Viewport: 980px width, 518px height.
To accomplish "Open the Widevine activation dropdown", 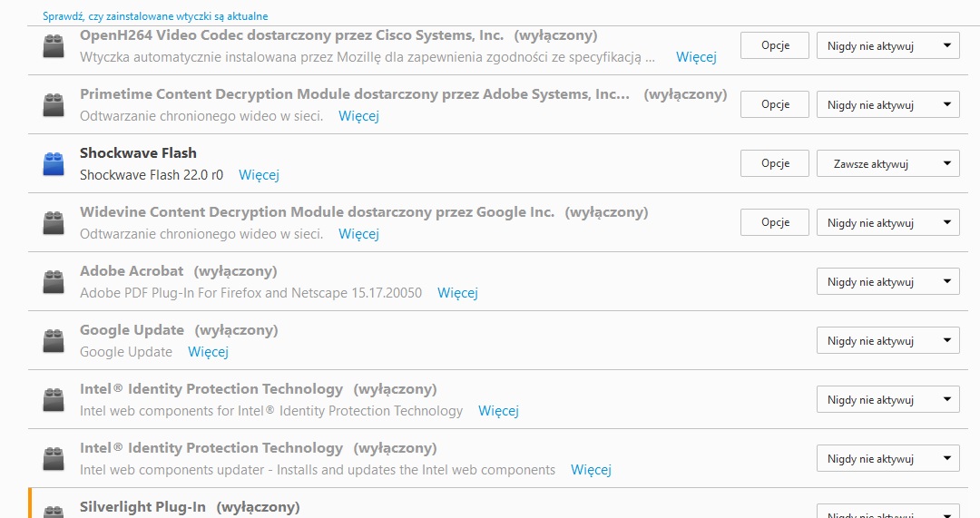I will pos(887,222).
